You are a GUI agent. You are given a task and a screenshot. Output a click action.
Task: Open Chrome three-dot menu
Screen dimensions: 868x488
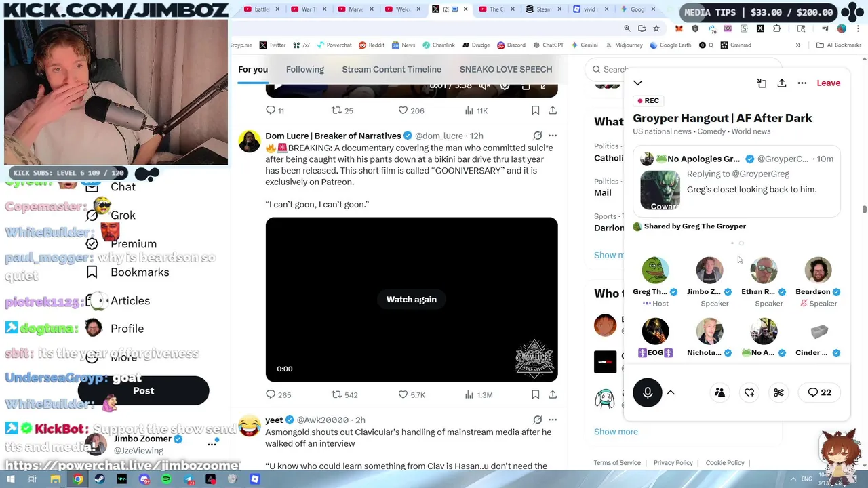856,28
